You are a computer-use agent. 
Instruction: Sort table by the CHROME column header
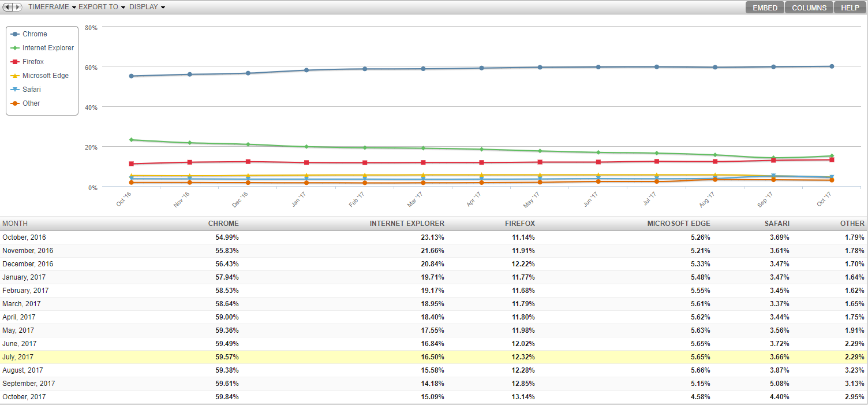223,224
